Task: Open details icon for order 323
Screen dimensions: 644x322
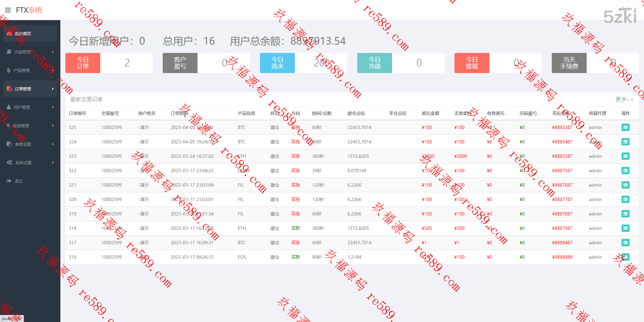Action: coord(625,156)
